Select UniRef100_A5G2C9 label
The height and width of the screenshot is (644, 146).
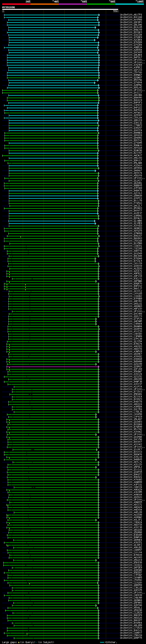(x=131, y=560)
